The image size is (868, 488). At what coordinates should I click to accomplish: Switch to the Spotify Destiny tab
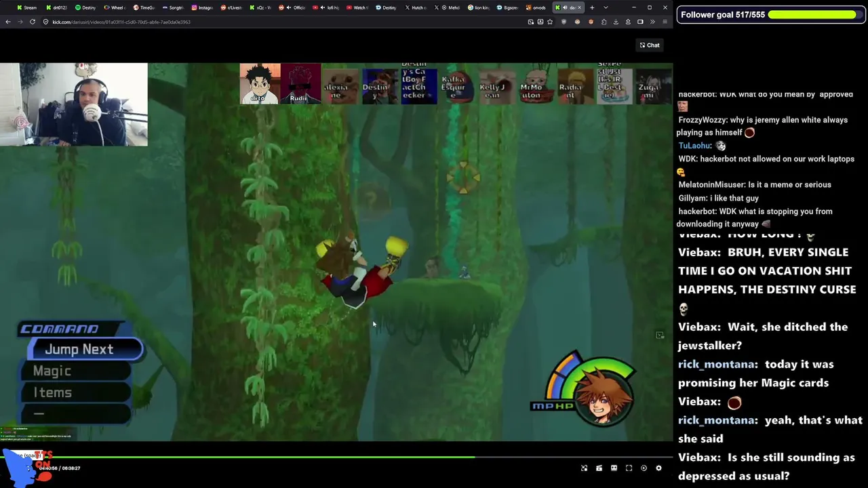[86, 7]
